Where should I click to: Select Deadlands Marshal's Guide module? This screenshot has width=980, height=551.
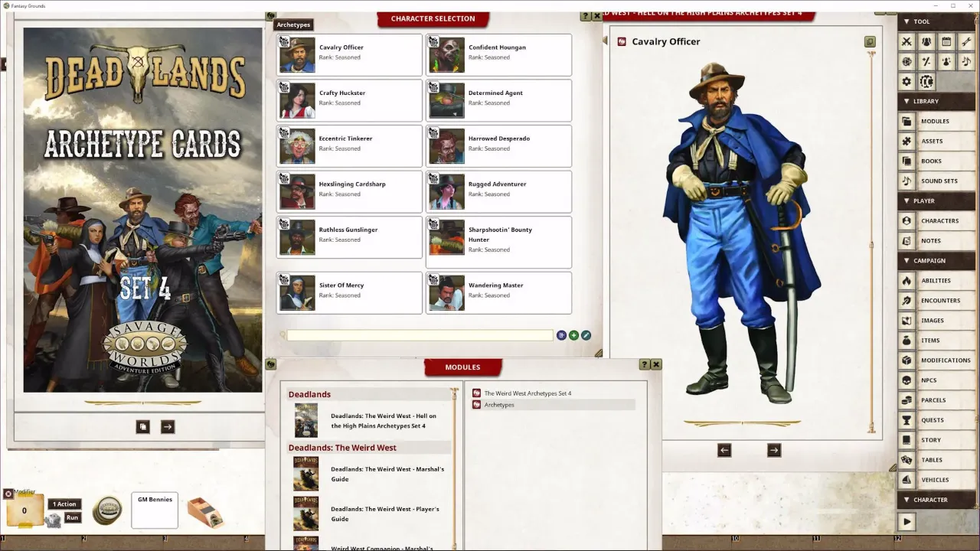coord(371,474)
